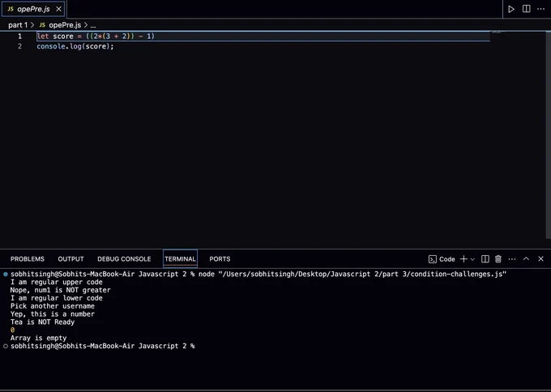Create a new terminal with plus icon
Image resolution: width=551 pixels, height=392 pixels.
click(x=463, y=259)
